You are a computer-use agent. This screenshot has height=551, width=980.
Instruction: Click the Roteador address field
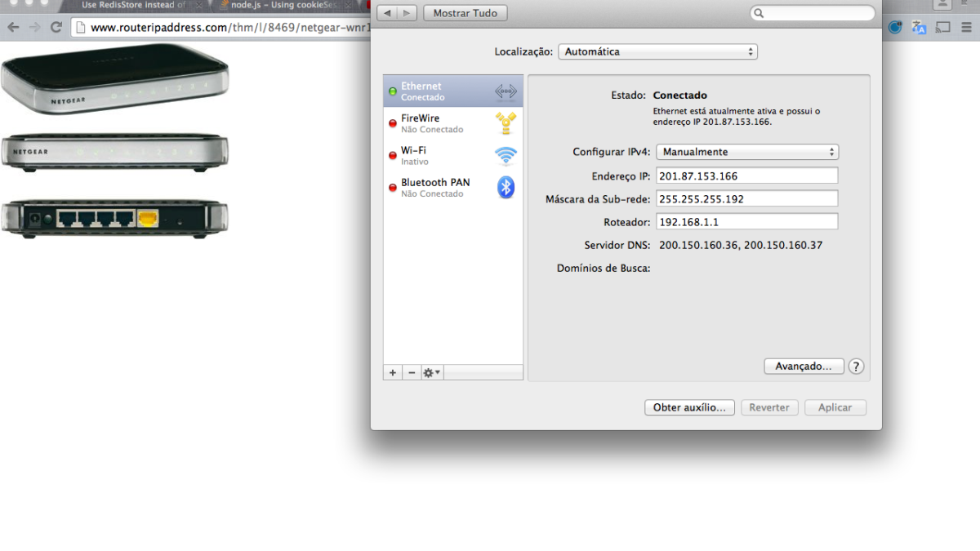pos(747,221)
